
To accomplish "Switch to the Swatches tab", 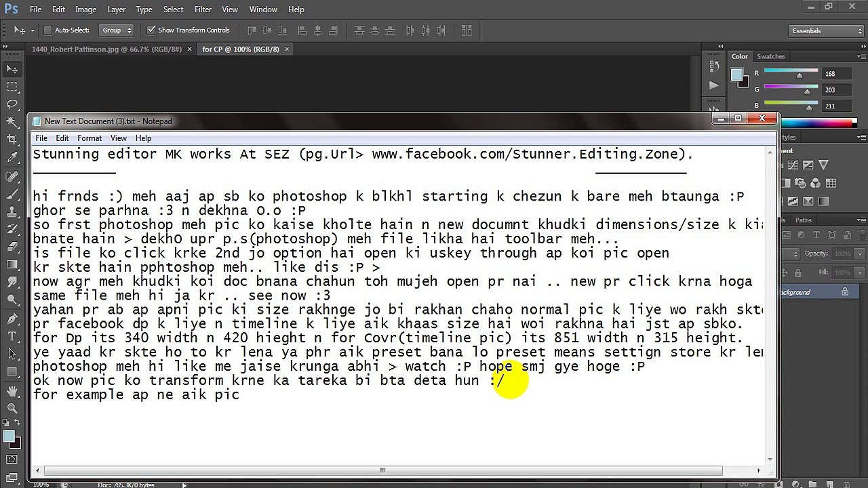I will coord(770,56).
